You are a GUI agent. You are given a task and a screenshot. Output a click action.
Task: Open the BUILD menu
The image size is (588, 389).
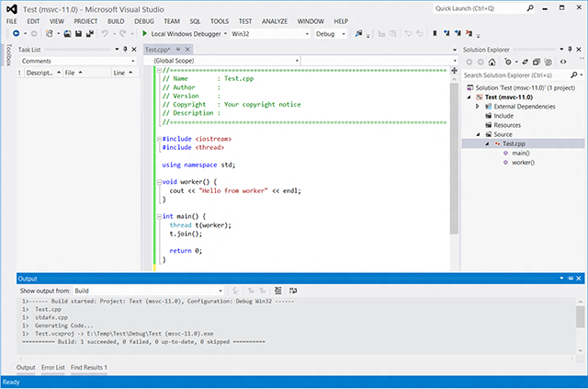pos(115,20)
